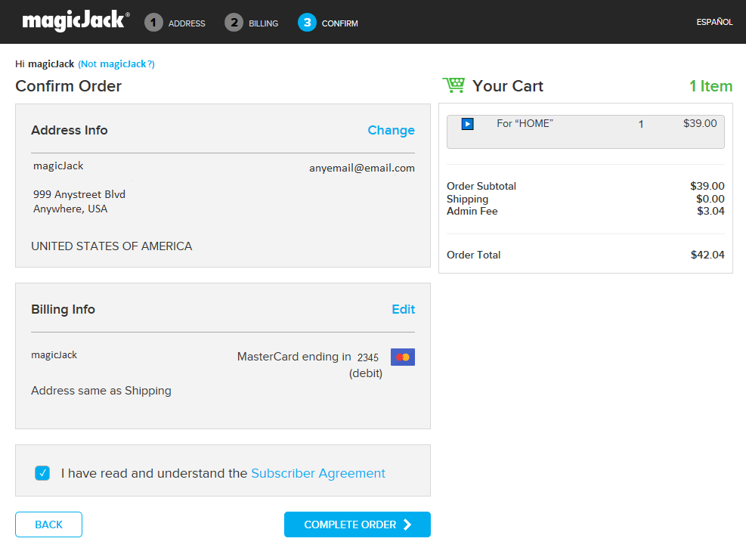Uncheck the Subscriber Agreement checkbox
Viewport: 746px width, 560px height.
tap(42, 474)
